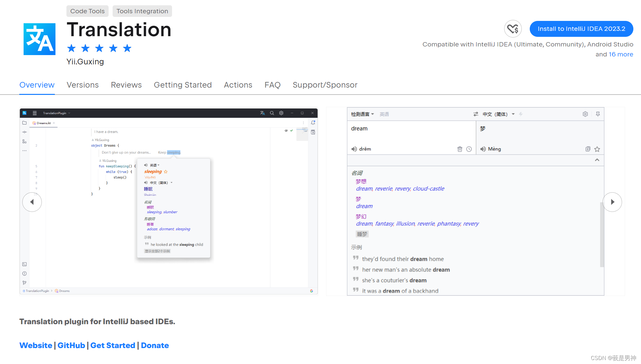
Task: Click Install to IntelliJ IDEA 2023.2 button
Action: click(x=580, y=28)
